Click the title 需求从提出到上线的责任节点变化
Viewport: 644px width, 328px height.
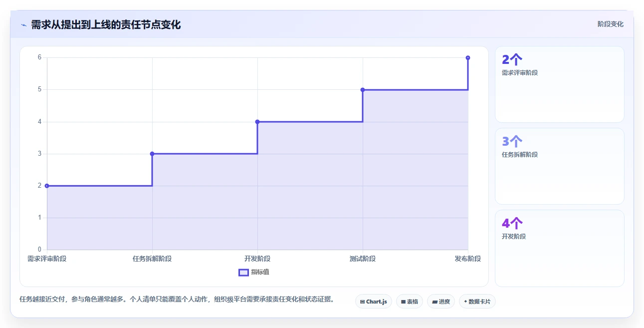coord(106,24)
